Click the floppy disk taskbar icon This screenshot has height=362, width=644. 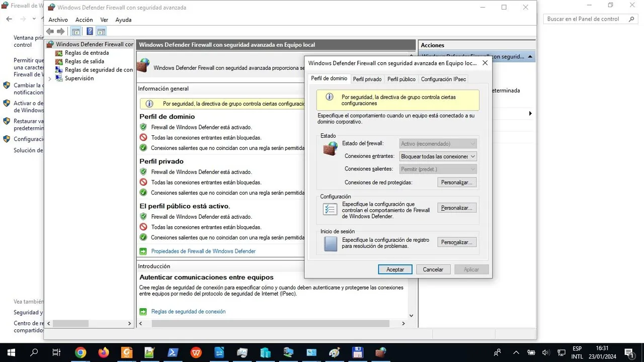(357, 352)
